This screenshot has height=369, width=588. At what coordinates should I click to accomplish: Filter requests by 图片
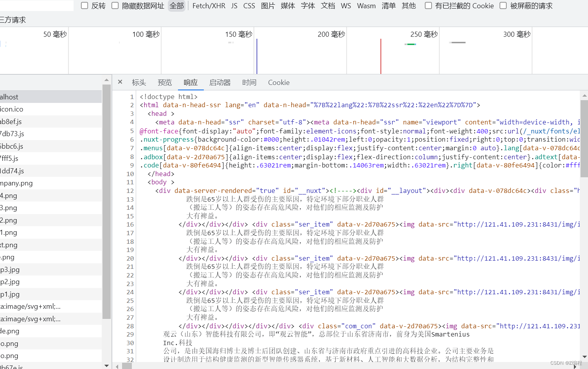(x=268, y=6)
